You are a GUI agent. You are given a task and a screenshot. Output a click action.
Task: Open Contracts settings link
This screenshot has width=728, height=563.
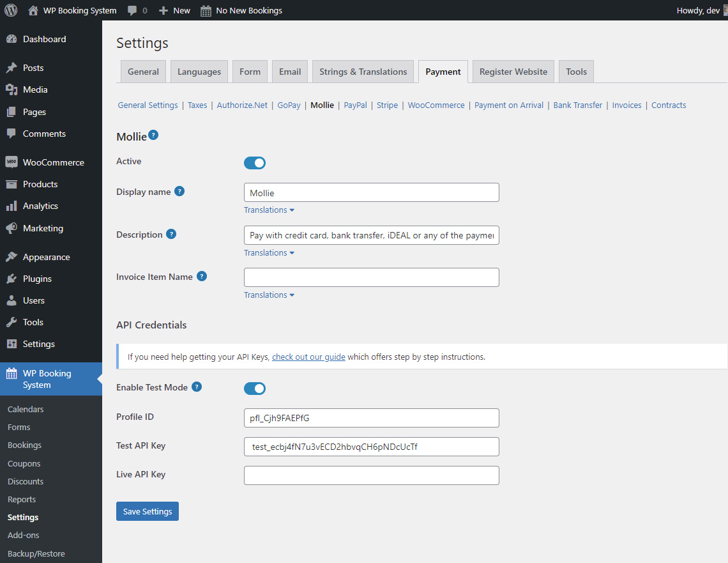pyautogui.click(x=669, y=105)
